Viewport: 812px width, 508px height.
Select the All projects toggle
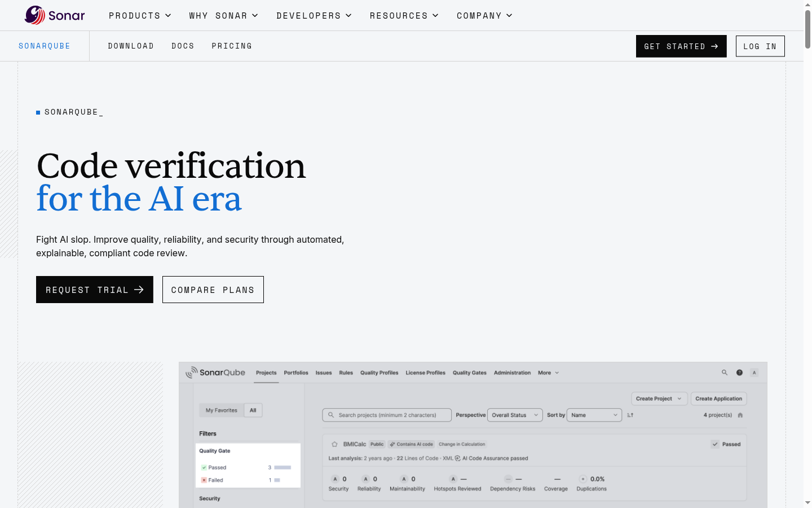[253, 410]
